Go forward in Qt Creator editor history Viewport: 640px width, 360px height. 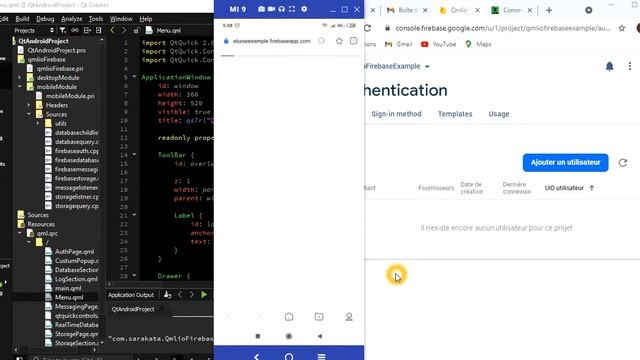(124, 30)
